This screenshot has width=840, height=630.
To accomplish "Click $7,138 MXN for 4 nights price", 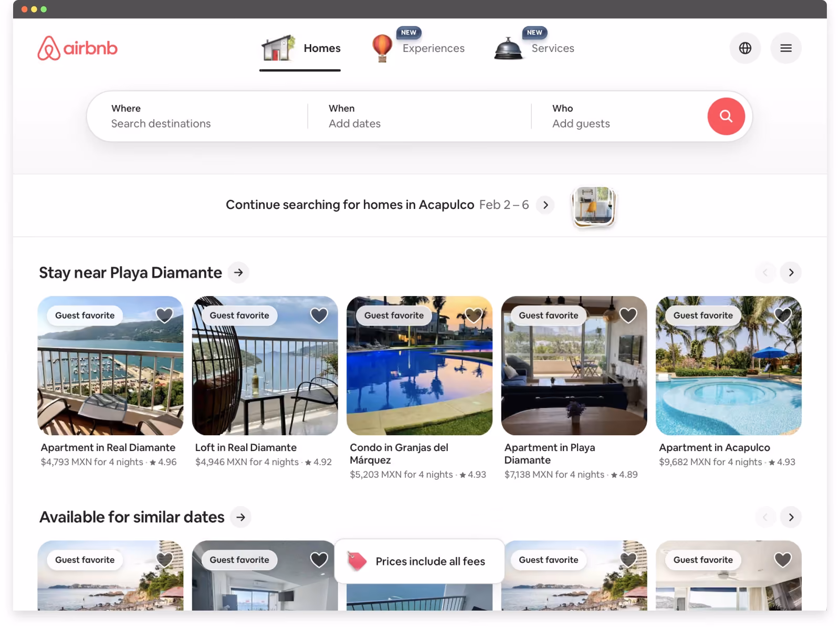I will click(554, 475).
